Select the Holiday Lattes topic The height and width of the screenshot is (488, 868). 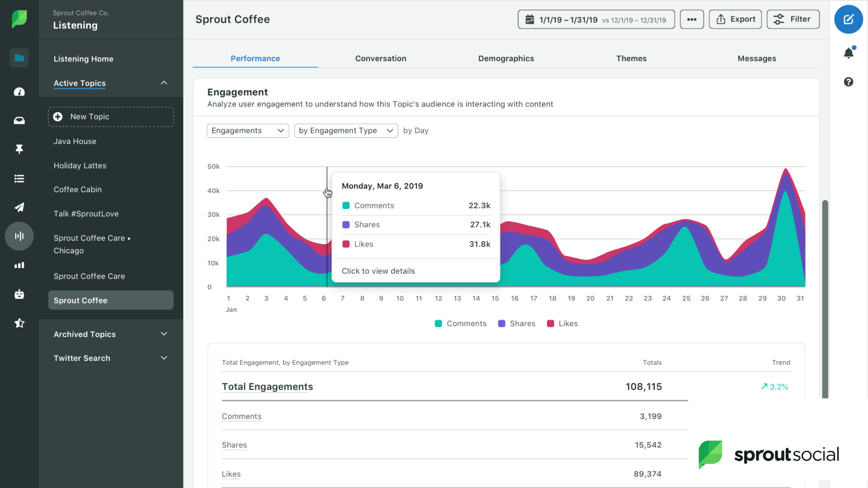(80, 165)
